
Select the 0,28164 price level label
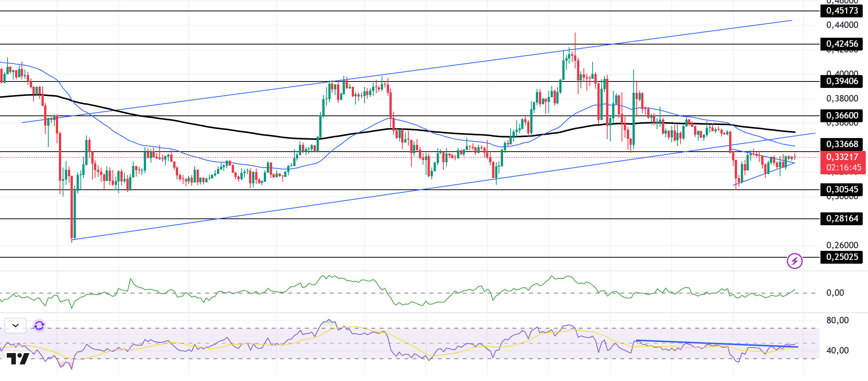click(x=842, y=218)
